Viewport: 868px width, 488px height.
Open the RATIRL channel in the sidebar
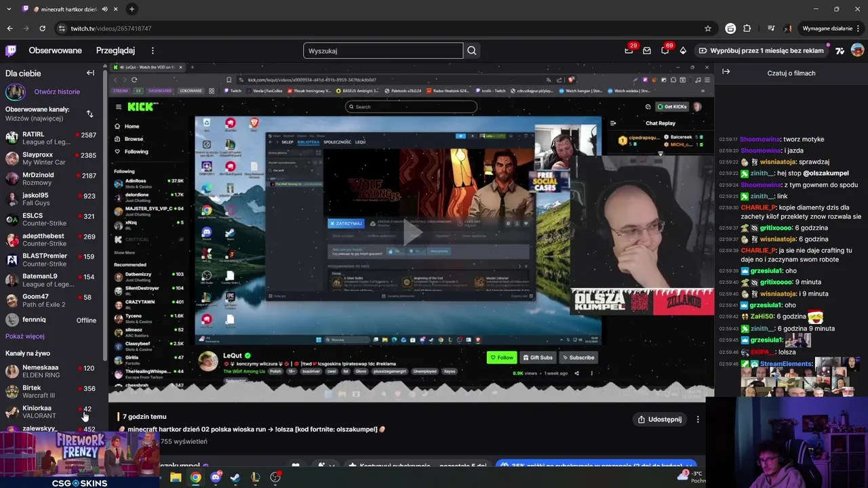[51, 138]
